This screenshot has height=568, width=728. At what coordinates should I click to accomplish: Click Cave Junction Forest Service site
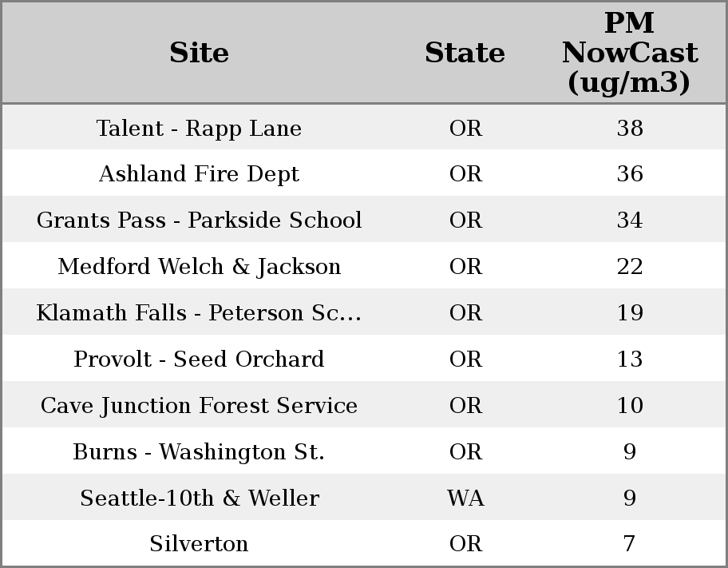[x=199, y=406]
